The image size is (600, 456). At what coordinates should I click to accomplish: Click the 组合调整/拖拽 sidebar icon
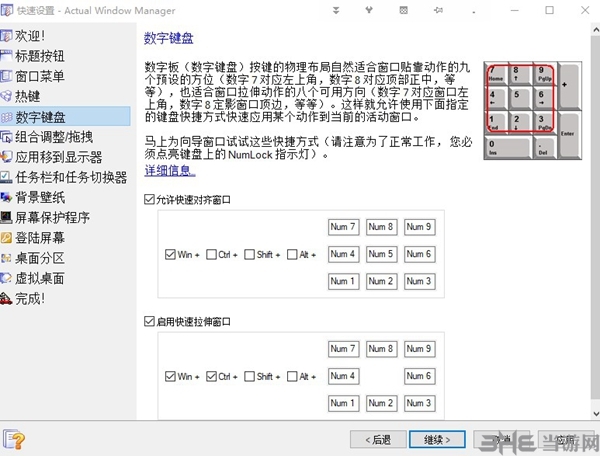click(x=6, y=137)
